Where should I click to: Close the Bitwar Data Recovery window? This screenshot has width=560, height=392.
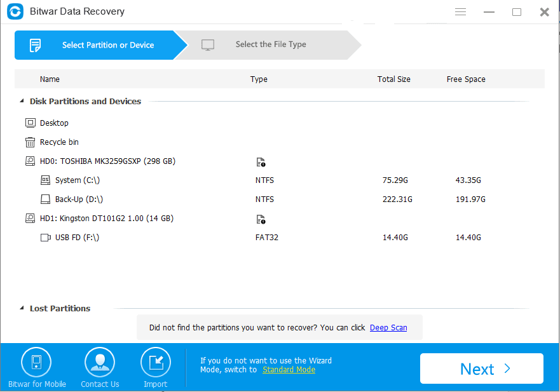click(x=544, y=12)
